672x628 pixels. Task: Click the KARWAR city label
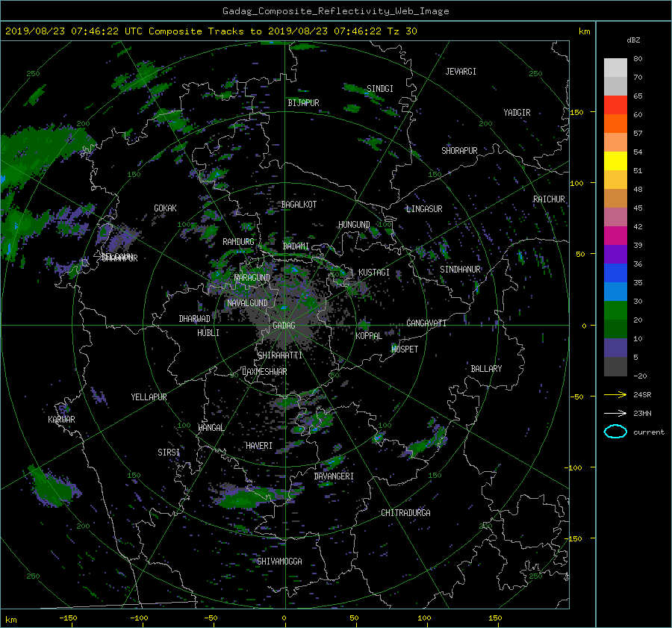(61, 419)
